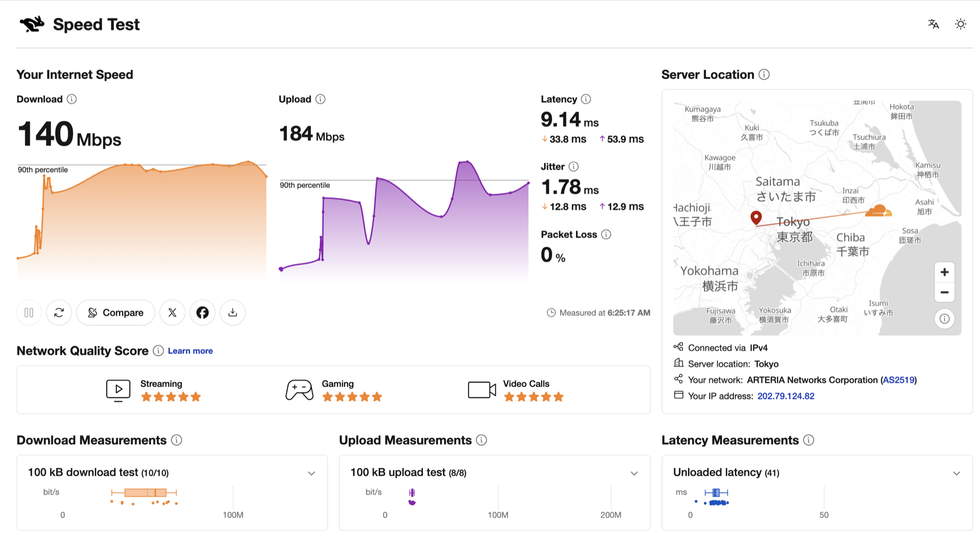Open Download info icon
This screenshot has width=980, height=538.
point(71,99)
